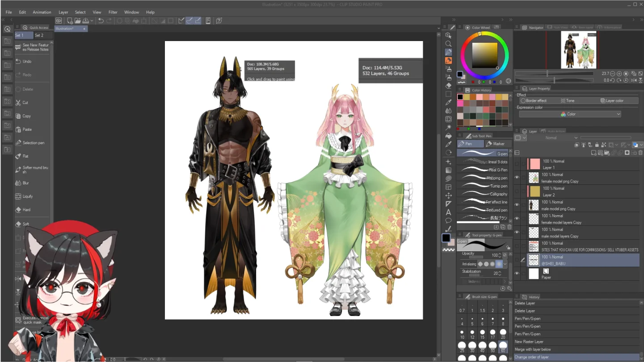
Task: Open Clip Studio launcher icon in command bar
Action: pyautogui.click(x=59, y=21)
